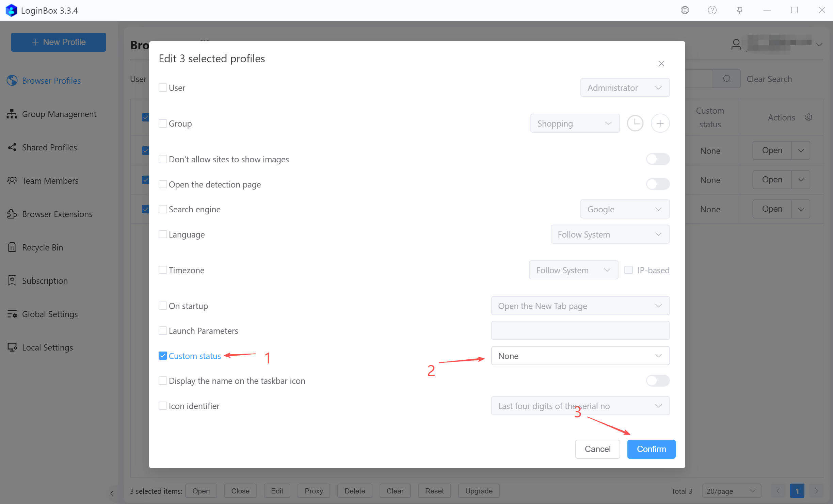
Task: Toggle Don't allow sites to show images switch
Action: tap(657, 159)
